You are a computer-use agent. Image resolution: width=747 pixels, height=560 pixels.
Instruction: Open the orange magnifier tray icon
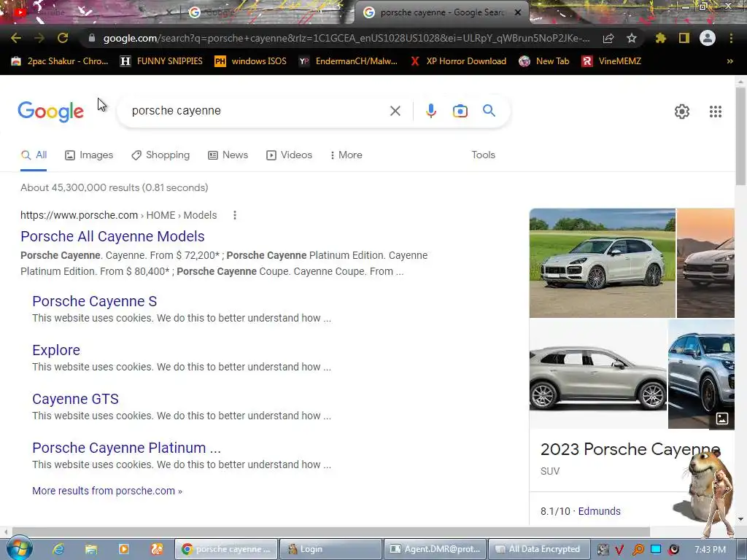click(x=638, y=550)
